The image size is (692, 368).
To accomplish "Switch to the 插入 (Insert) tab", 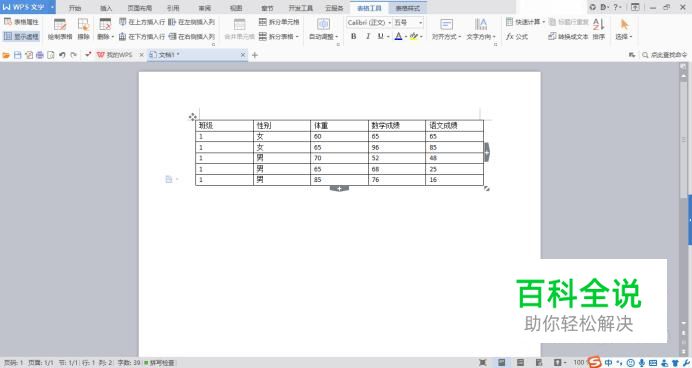I will [x=106, y=8].
